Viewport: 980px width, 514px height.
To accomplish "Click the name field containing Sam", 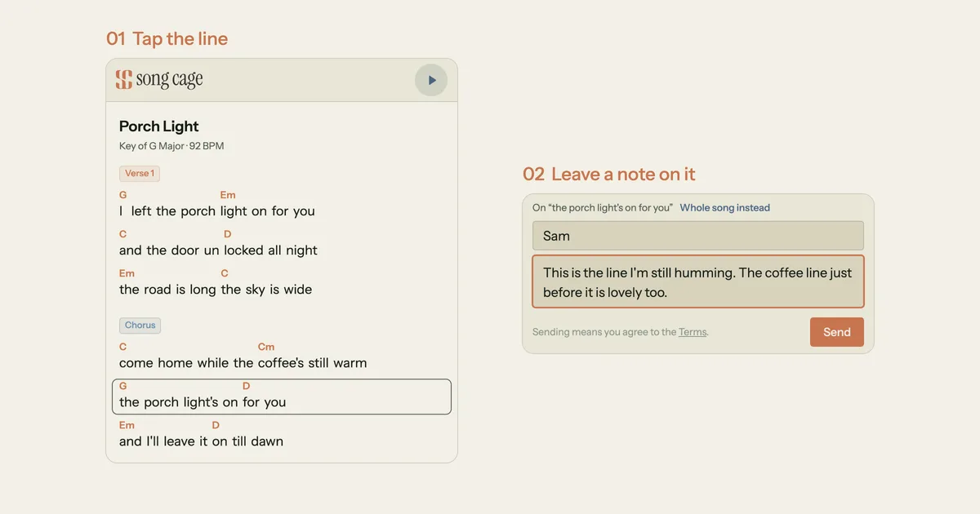I will point(698,236).
